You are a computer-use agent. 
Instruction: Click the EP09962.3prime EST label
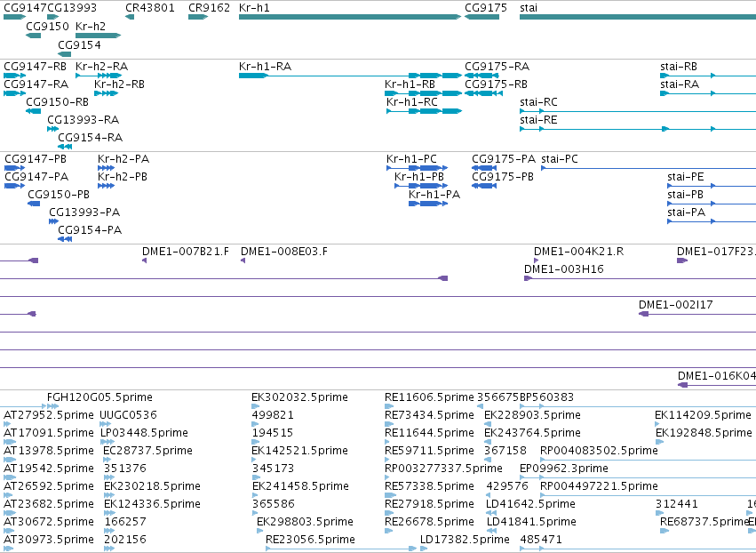tap(563, 468)
